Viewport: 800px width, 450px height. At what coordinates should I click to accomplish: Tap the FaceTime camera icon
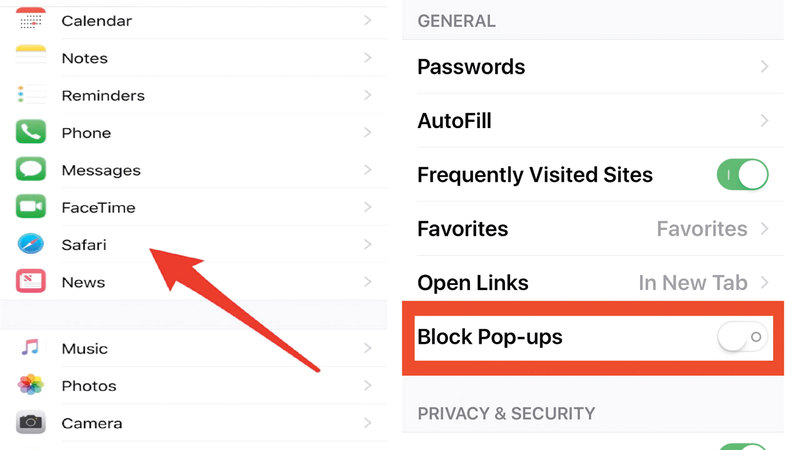point(31,207)
